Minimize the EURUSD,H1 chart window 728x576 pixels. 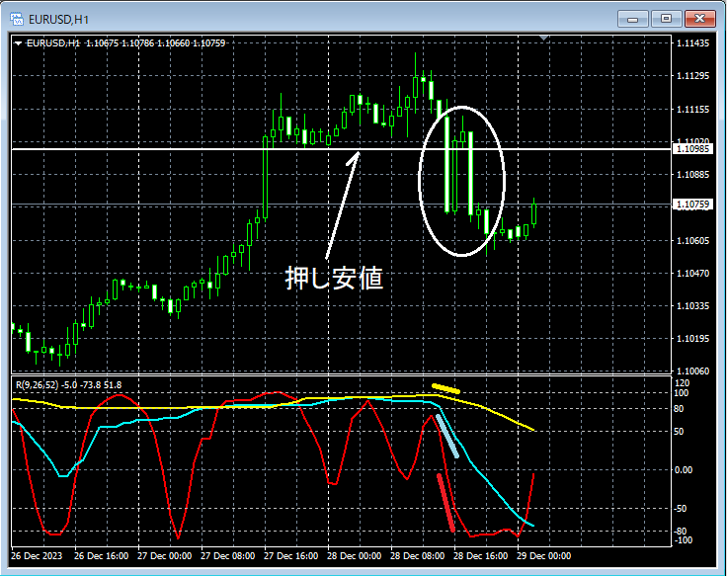632,19
